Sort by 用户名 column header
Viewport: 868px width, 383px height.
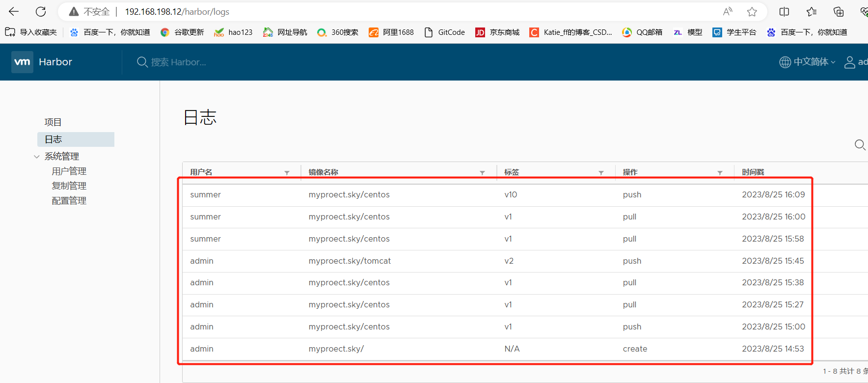(201, 172)
